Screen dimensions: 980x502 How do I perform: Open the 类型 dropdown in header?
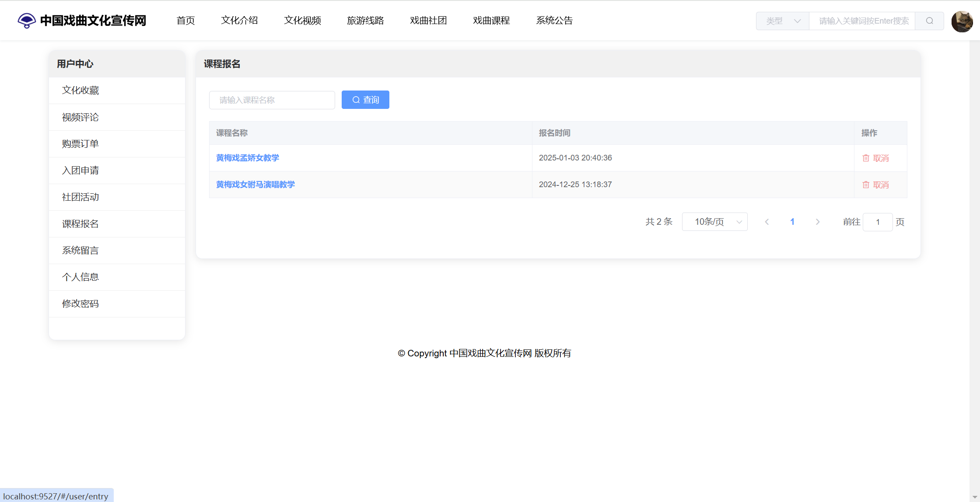(783, 21)
